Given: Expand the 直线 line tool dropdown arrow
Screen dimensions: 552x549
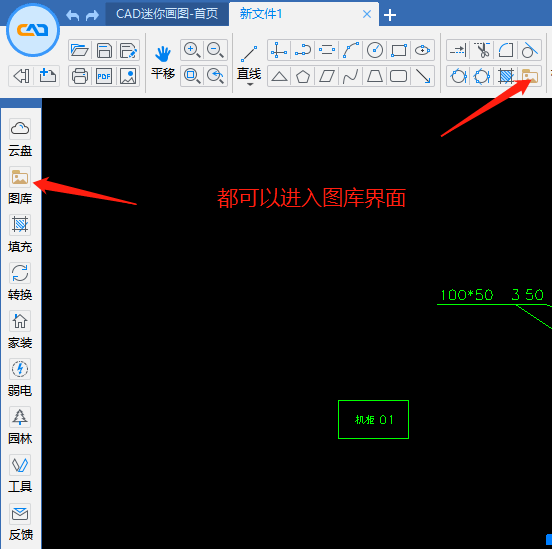Looking at the screenshot, I should [x=250, y=85].
